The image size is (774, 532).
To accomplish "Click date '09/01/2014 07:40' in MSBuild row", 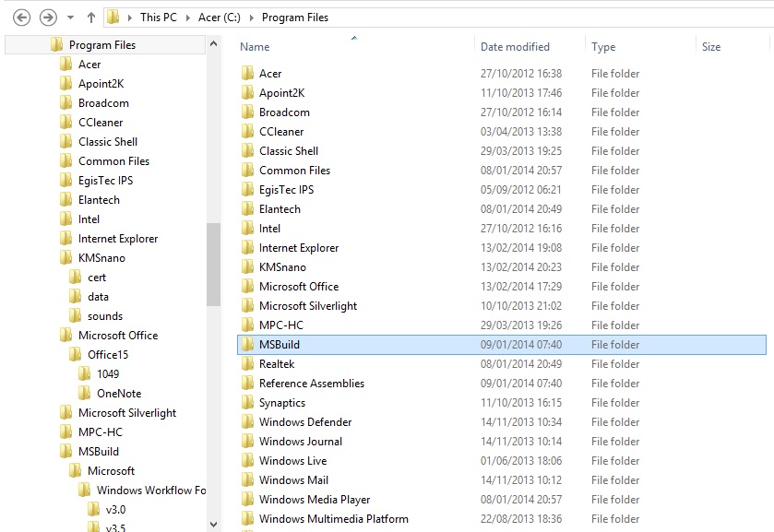I will coord(521,345).
